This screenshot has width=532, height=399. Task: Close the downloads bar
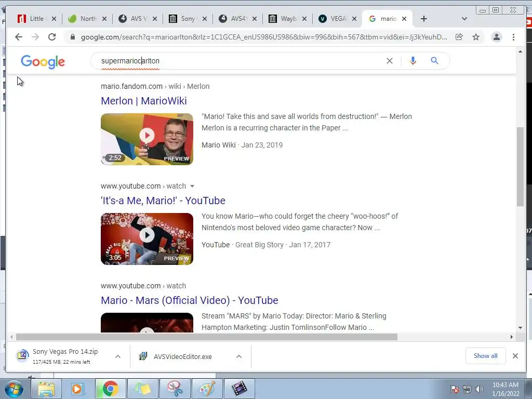[x=515, y=356]
